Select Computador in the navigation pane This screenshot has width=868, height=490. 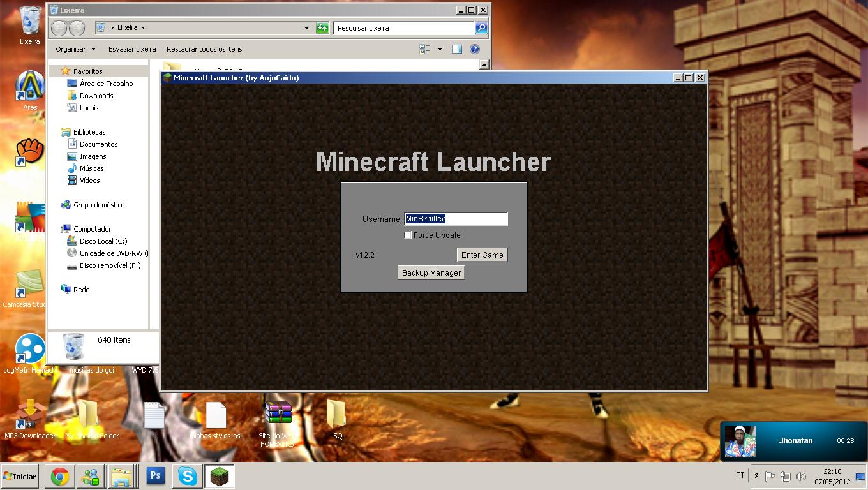point(92,229)
